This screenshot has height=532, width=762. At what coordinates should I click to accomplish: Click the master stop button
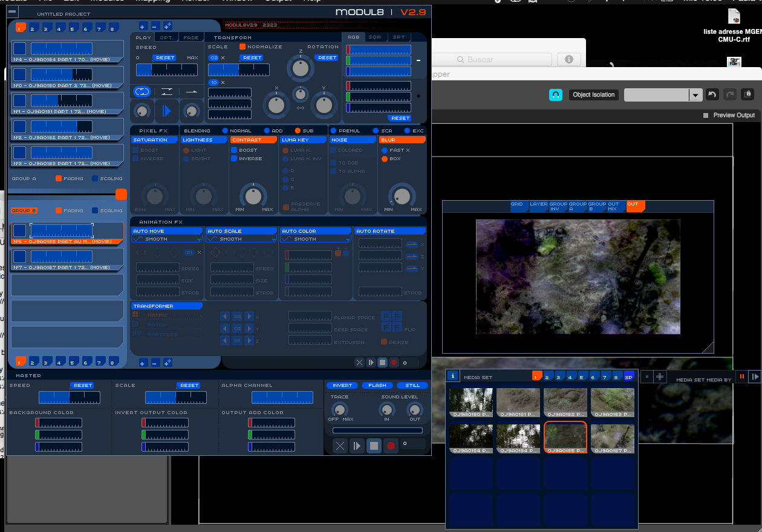[x=374, y=446]
